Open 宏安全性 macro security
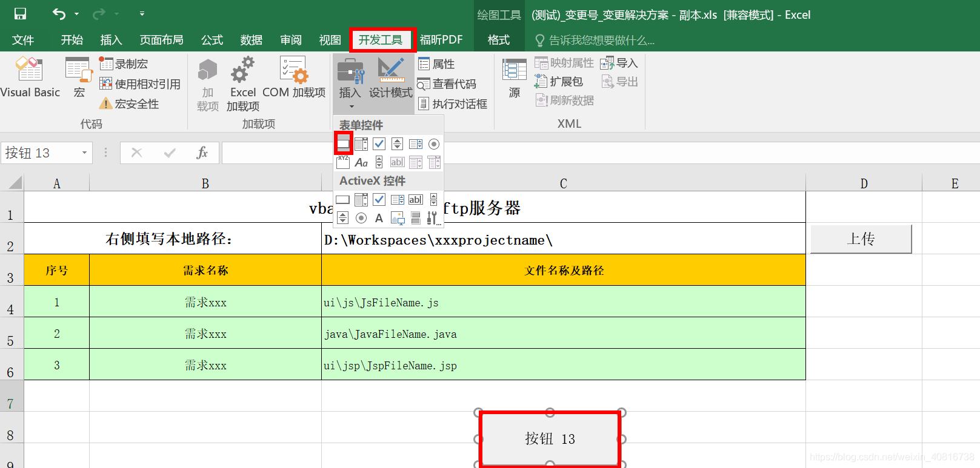 129,104
